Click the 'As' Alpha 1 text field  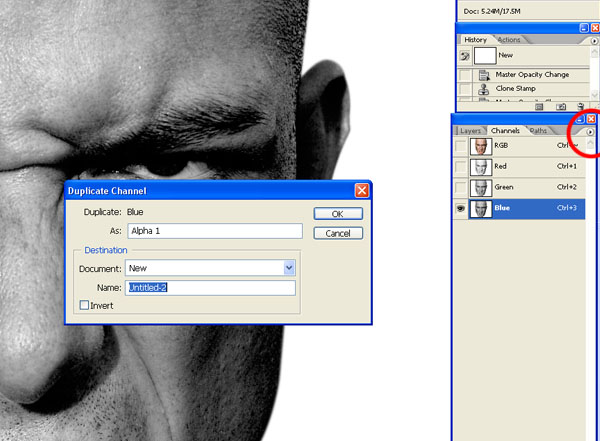tap(215, 231)
